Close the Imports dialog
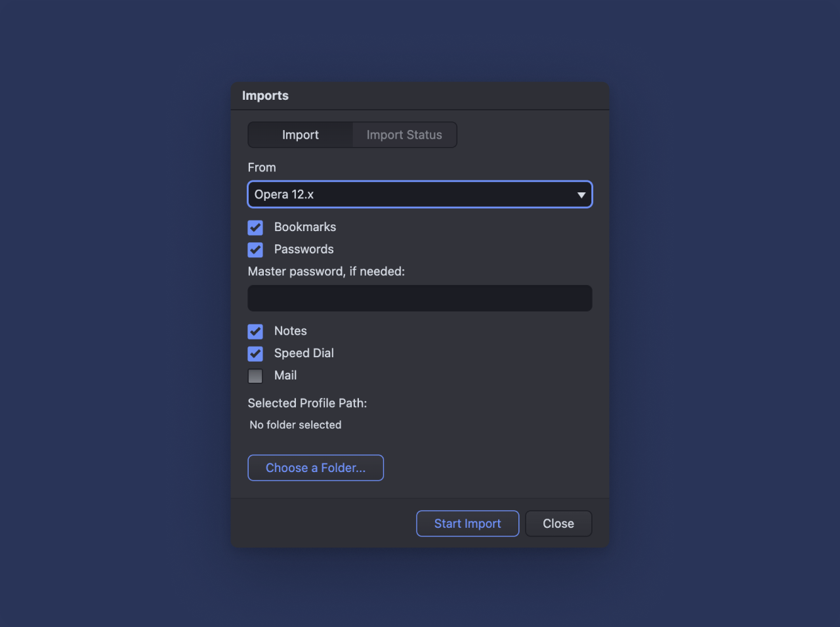 [x=558, y=523]
